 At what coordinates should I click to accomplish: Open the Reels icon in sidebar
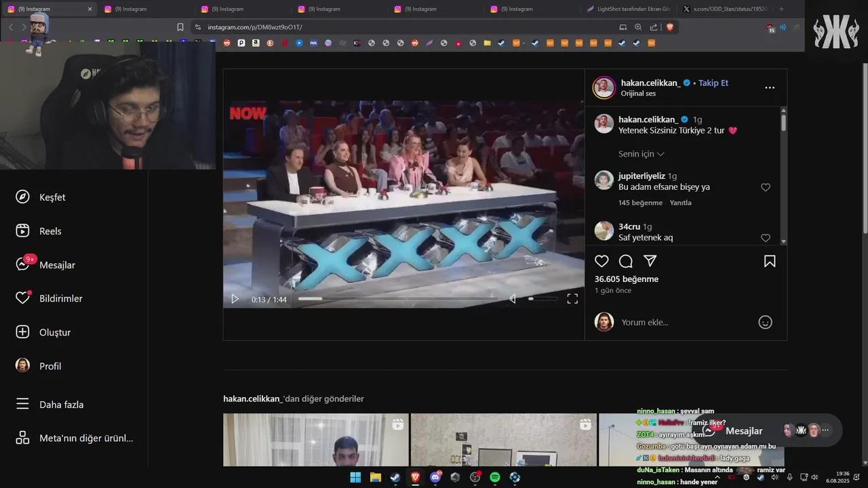pos(22,230)
